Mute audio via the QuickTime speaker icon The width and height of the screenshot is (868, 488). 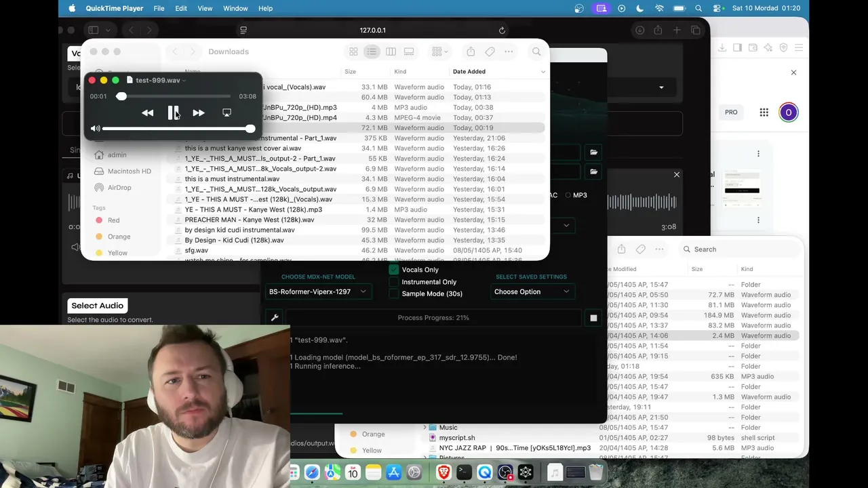coord(96,129)
